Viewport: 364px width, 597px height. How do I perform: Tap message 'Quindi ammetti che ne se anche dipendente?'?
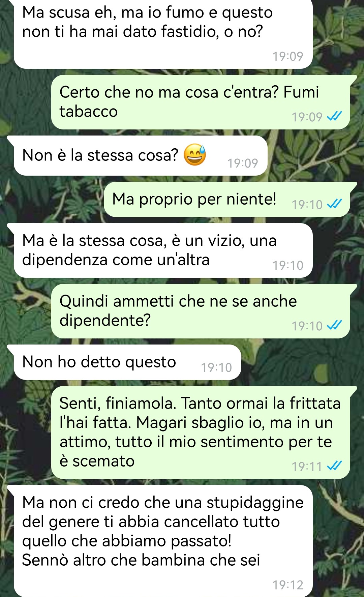pos(201,311)
